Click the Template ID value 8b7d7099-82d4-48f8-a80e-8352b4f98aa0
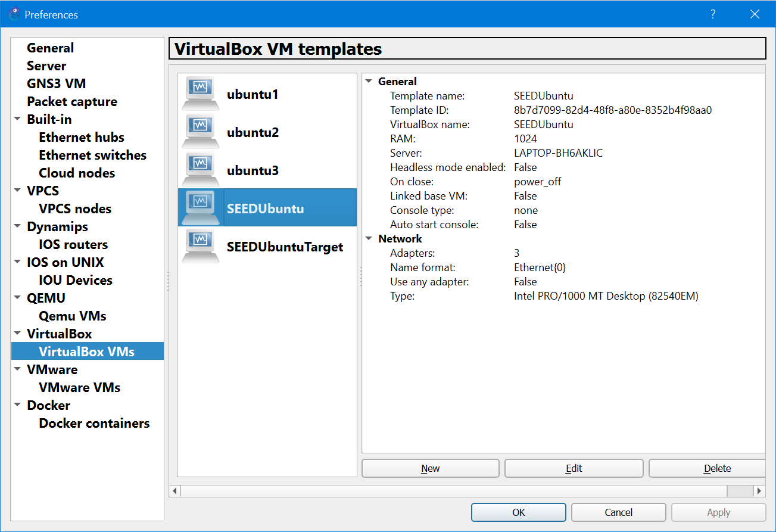Viewport: 776px width, 532px height. [x=613, y=110]
